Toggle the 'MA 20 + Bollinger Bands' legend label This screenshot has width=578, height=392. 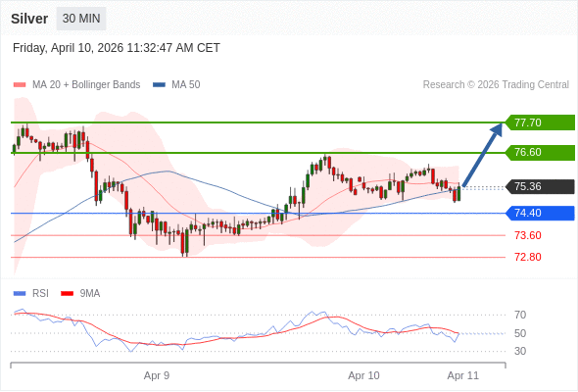[x=86, y=85]
